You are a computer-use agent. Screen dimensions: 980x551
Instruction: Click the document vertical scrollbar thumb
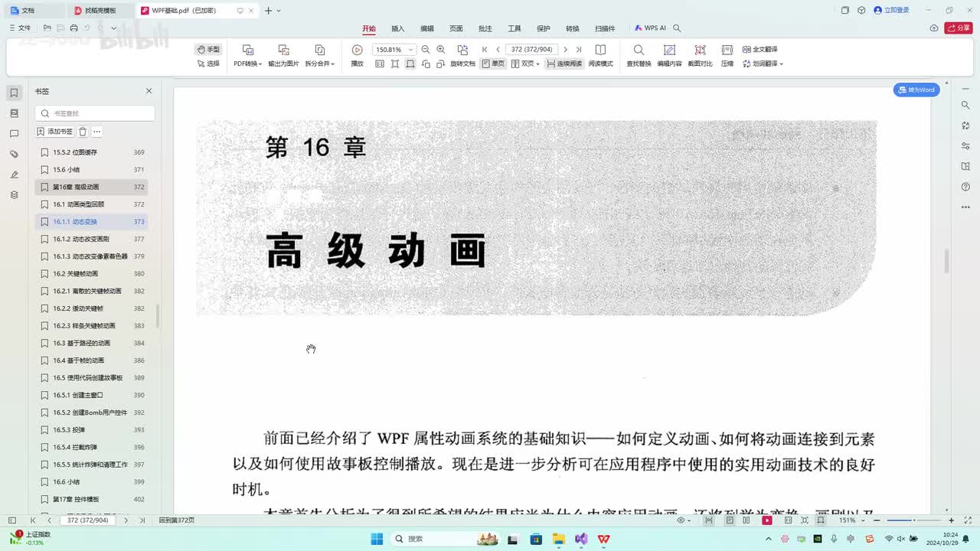pyautogui.click(x=947, y=261)
